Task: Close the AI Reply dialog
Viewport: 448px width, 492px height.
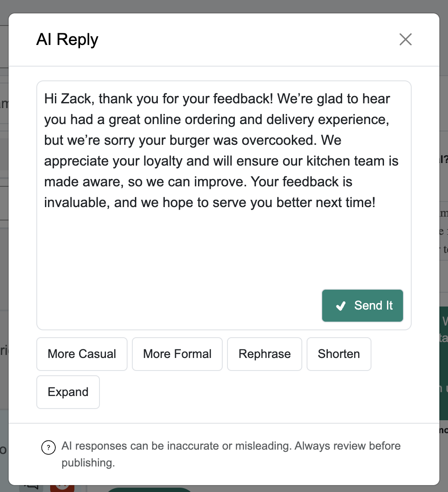Action: 405,39
